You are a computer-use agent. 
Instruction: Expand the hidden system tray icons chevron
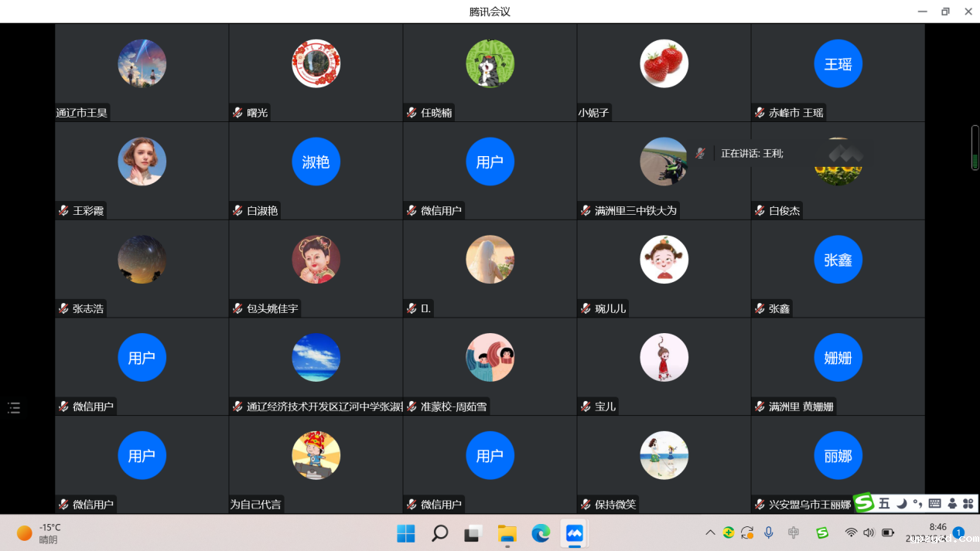pyautogui.click(x=710, y=532)
